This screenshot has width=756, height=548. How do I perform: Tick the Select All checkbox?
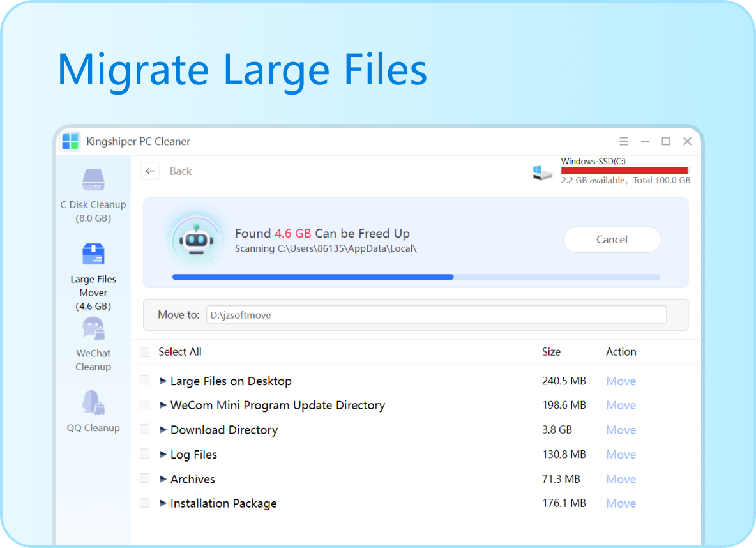(x=145, y=352)
